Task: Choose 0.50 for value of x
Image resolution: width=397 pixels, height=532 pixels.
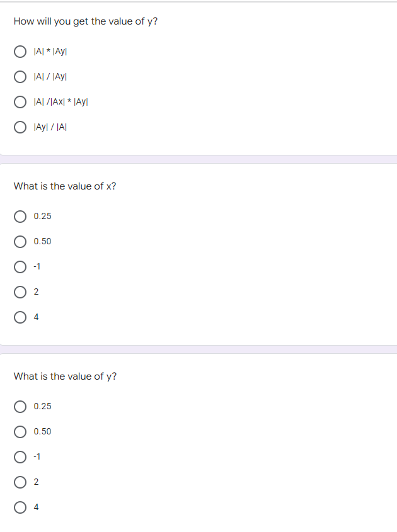Action: coord(20,242)
